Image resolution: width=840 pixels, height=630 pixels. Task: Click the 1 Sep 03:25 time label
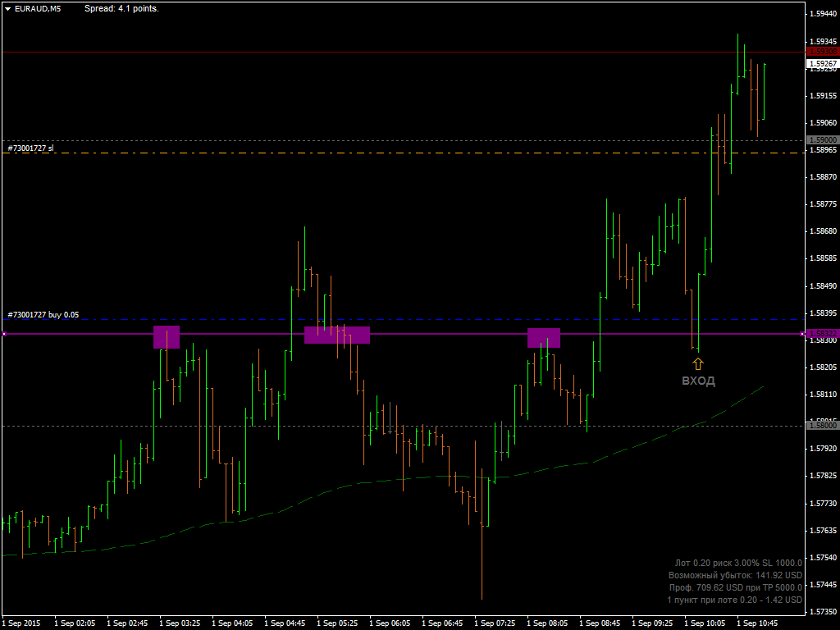click(180, 623)
